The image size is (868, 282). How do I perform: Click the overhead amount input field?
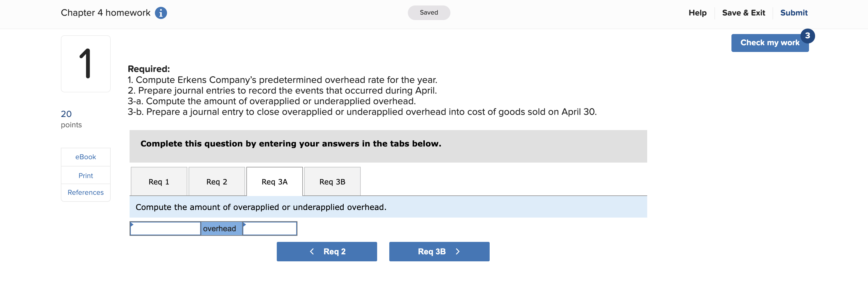coord(269,229)
